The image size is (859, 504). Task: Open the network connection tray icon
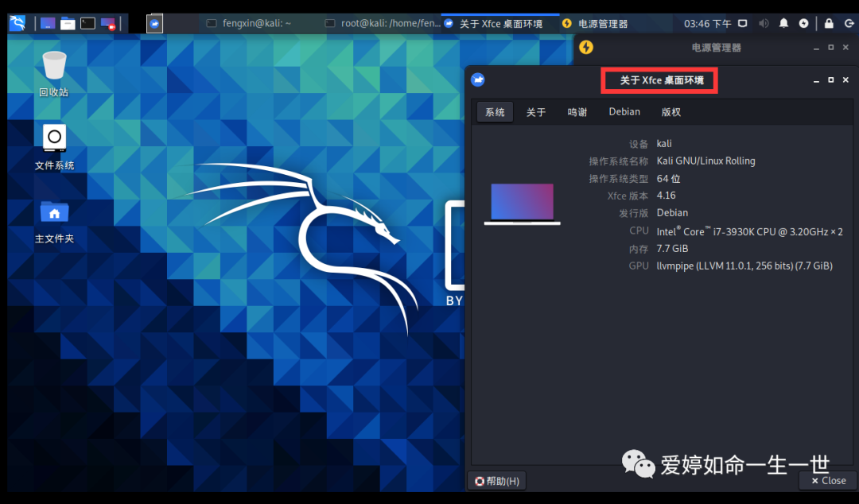coord(742,24)
